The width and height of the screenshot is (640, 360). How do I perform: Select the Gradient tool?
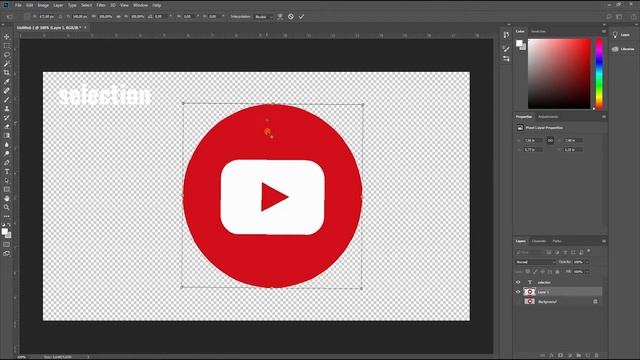point(7,136)
